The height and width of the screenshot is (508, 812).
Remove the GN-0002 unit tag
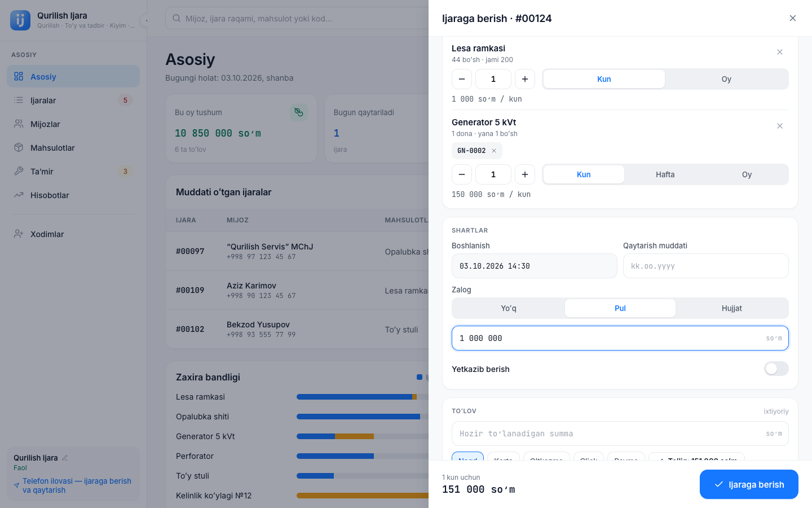click(494, 151)
